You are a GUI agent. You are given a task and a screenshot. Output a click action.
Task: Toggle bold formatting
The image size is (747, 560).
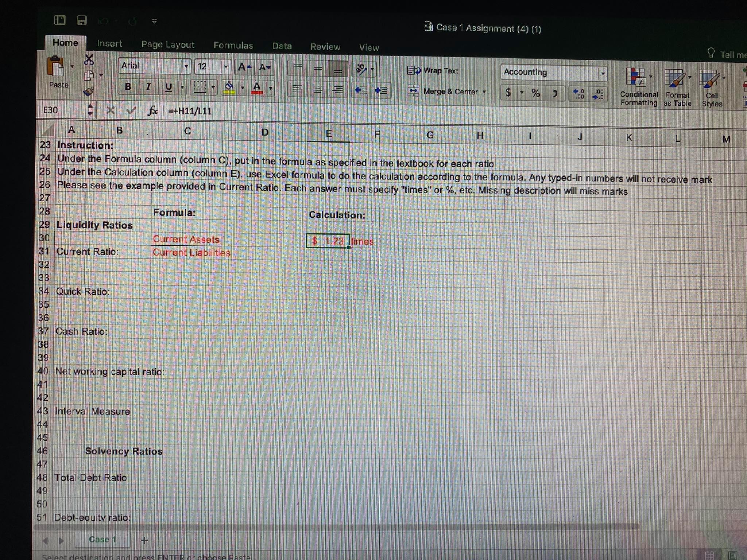click(128, 87)
